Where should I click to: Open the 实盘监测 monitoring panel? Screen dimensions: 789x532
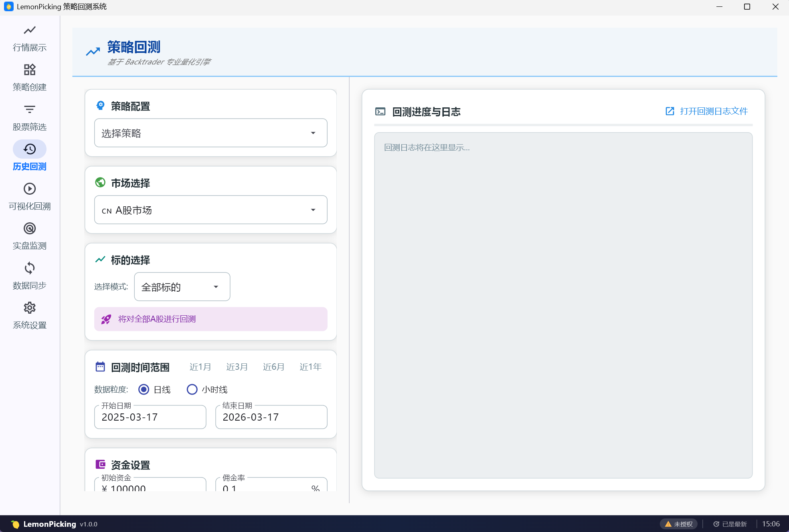(x=29, y=236)
